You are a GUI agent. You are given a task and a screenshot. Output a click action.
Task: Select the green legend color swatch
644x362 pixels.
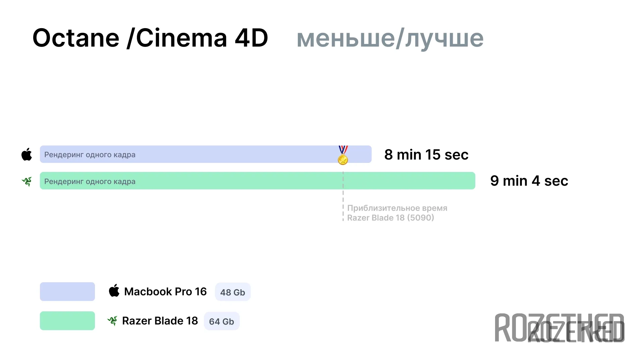click(x=67, y=321)
